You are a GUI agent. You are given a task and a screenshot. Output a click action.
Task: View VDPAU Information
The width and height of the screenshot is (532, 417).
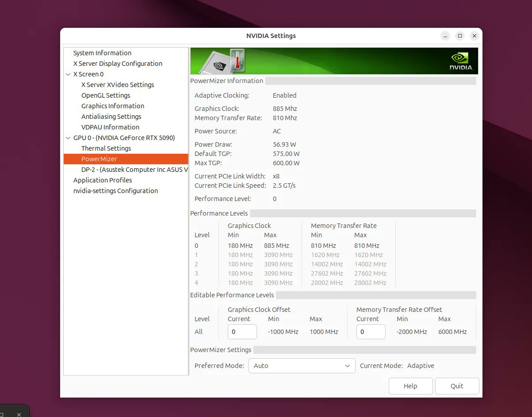[110, 127]
